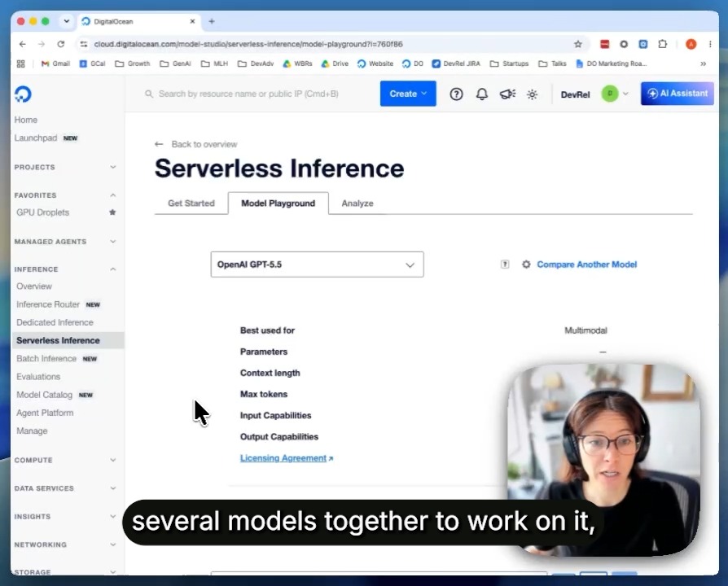The image size is (728, 586).
Task: Open Dedicated Inference in sidebar
Action: [x=55, y=322]
